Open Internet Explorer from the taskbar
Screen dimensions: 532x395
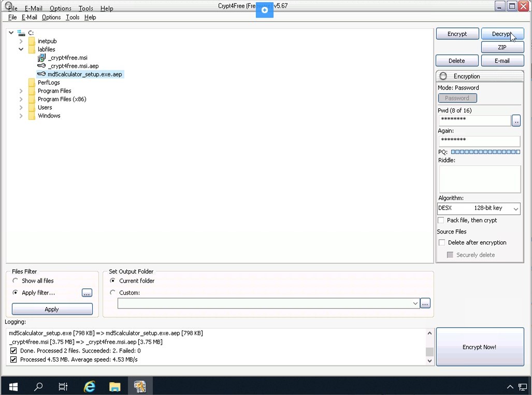coord(90,386)
